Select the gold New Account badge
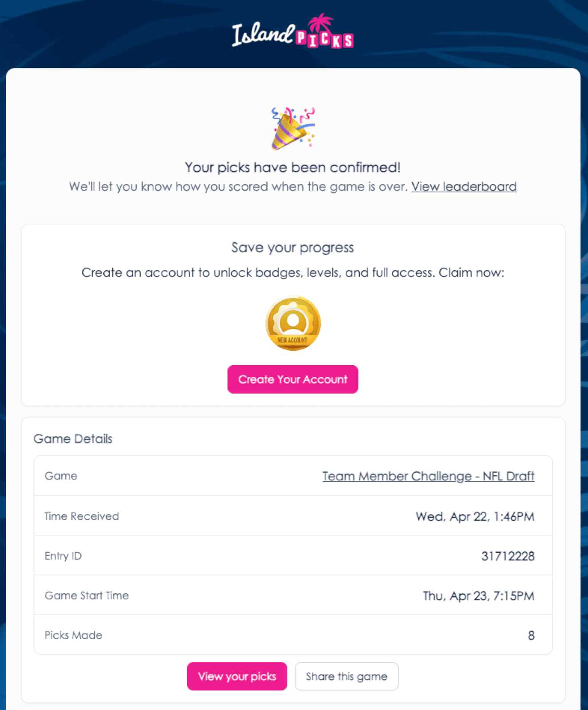The image size is (588, 710). (x=292, y=323)
